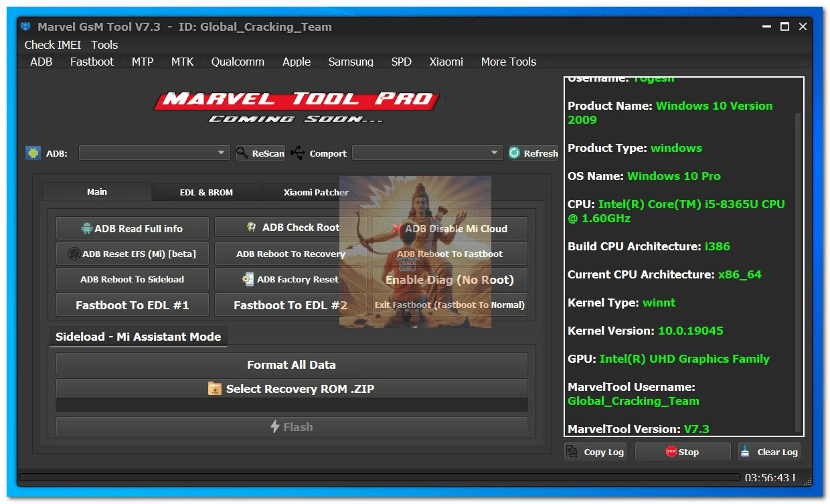Open the Tools menu

click(104, 45)
